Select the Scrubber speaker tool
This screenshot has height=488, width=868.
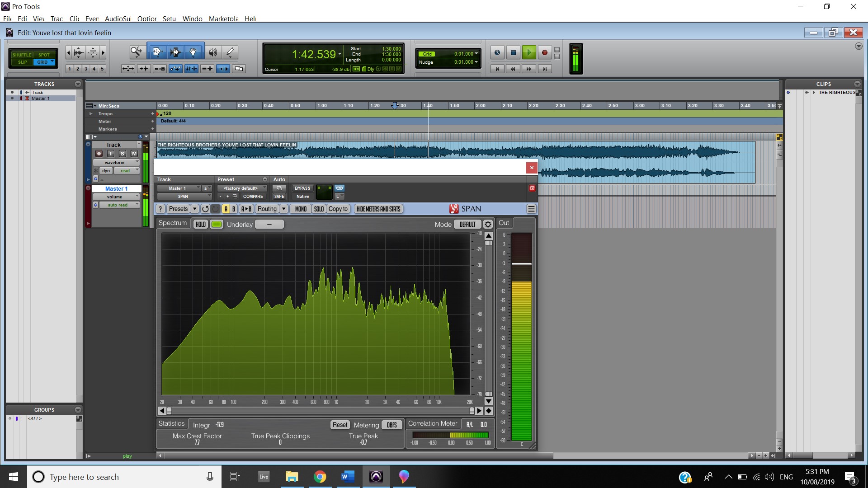point(212,52)
